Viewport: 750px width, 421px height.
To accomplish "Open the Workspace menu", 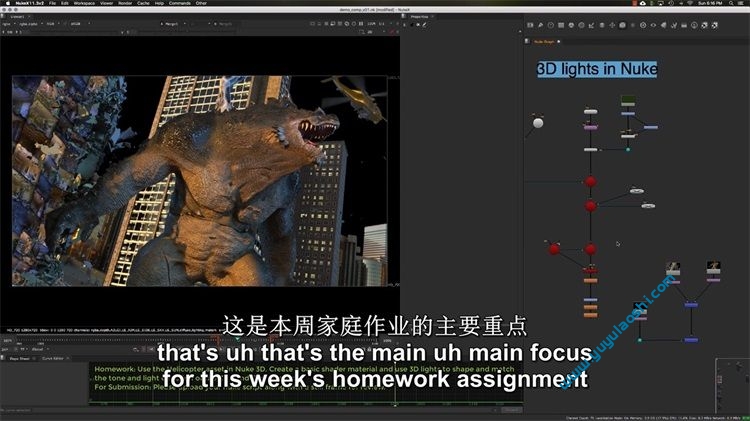I will click(x=84, y=3).
